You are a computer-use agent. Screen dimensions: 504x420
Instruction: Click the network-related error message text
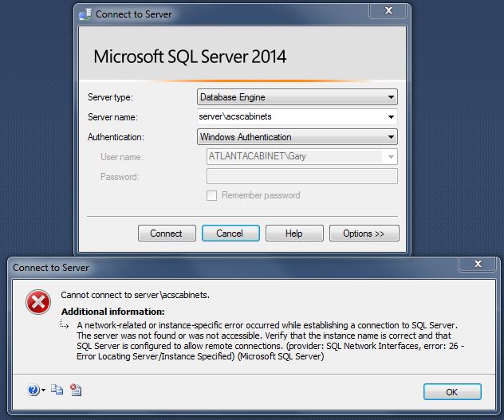pos(270,340)
